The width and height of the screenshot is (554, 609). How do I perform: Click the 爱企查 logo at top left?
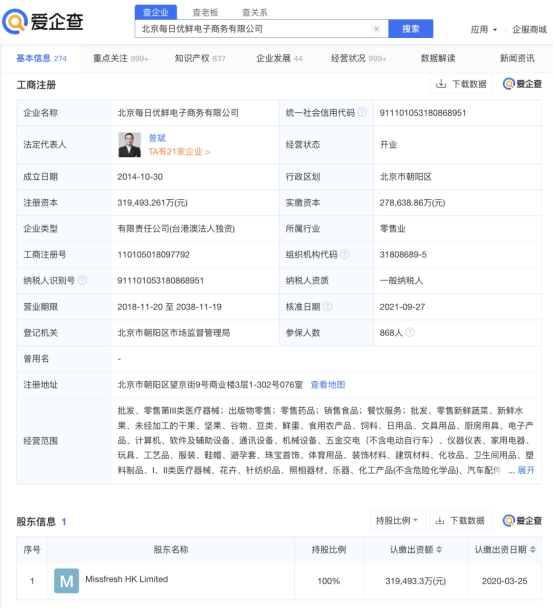[x=43, y=21]
